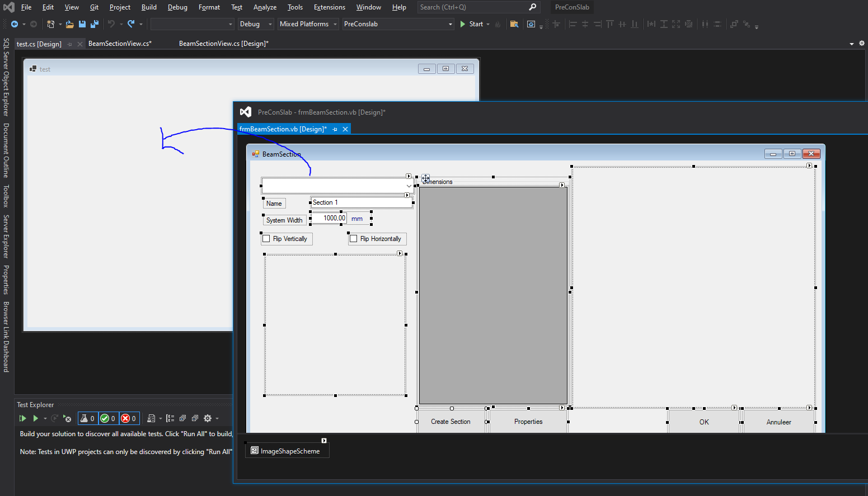The width and height of the screenshot is (868, 496).
Task: Close the frmBeamSection.vb [Design] tab
Action: coord(345,129)
